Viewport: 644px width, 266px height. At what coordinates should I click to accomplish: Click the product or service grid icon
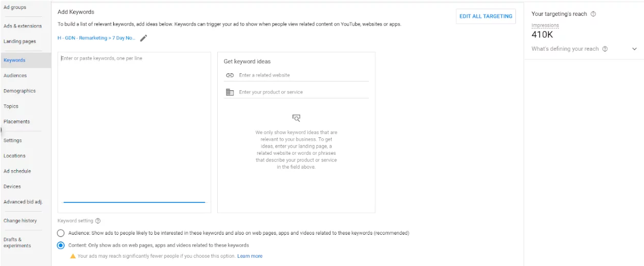(230, 92)
